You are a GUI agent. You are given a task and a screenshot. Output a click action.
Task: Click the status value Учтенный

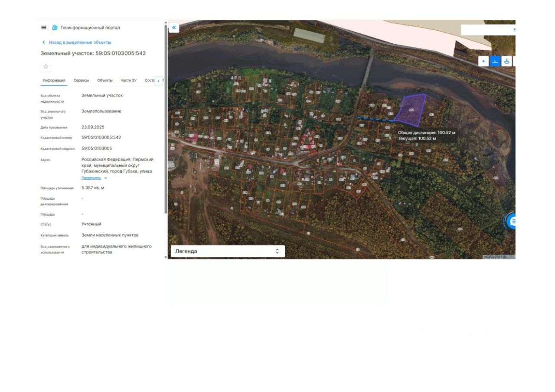[x=91, y=224]
